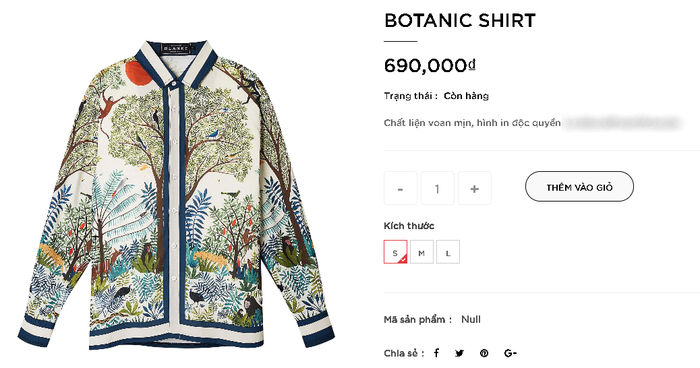Click the Còn hàng stock status
The width and height of the screenshot is (700, 368).
pos(466,96)
